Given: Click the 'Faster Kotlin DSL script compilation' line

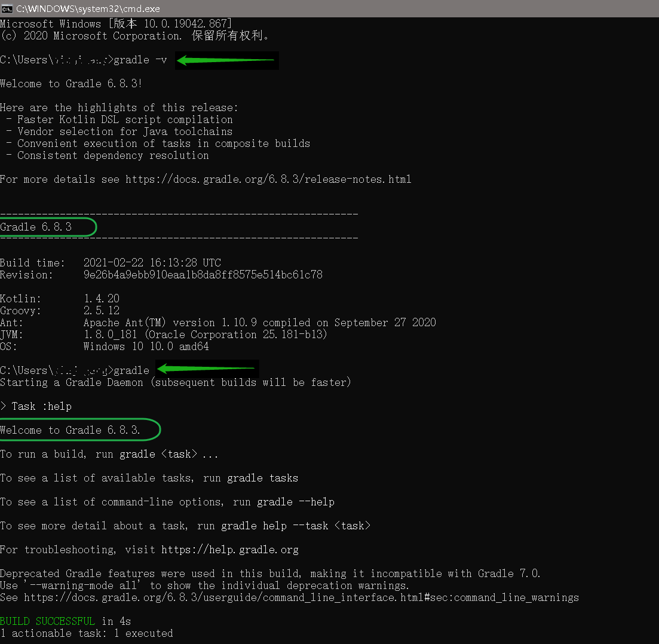Looking at the screenshot, I should pos(125,119).
